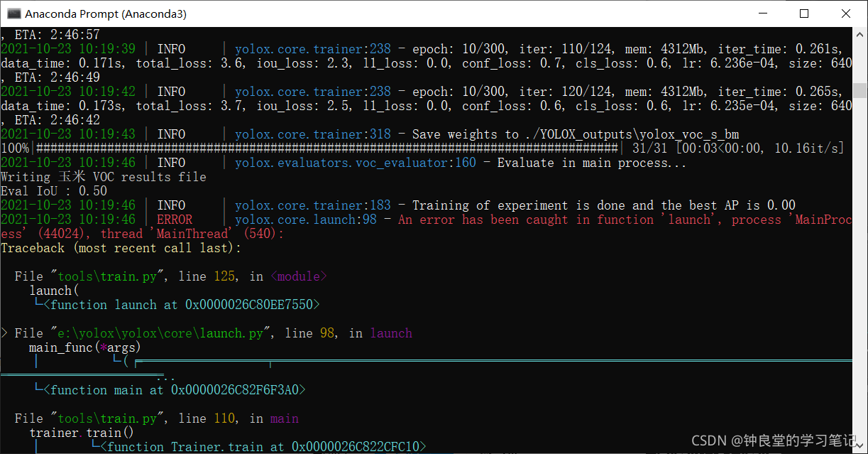
Task: Click the 'Eval IoU : 0.50' line
Action: 54,191
